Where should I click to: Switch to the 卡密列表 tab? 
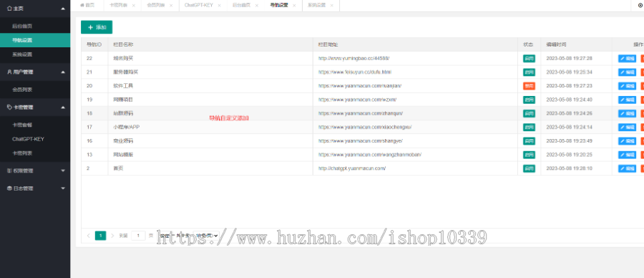[x=118, y=5]
